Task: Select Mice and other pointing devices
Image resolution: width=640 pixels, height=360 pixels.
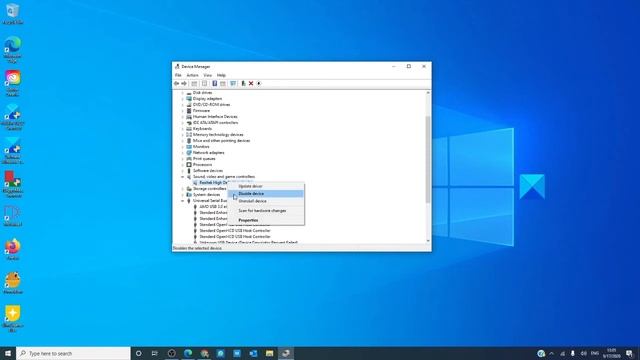Action: click(x=221, y=140)
